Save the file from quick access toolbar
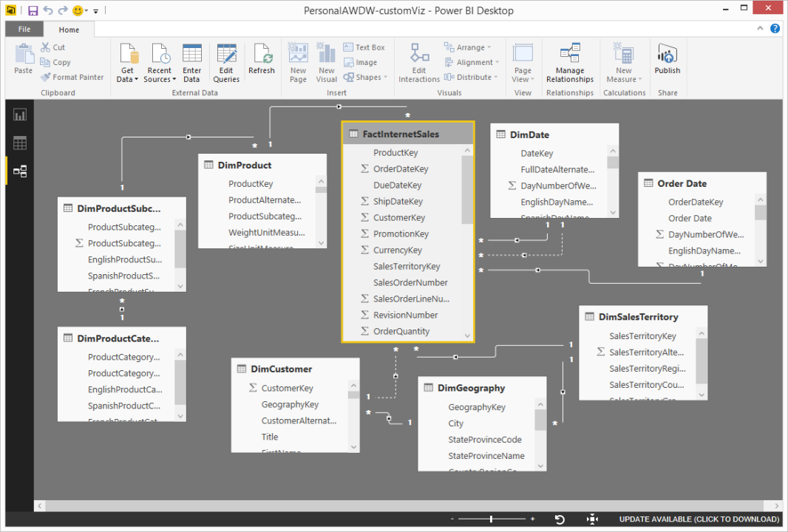 pyautogui.click(x=33, y=10)
